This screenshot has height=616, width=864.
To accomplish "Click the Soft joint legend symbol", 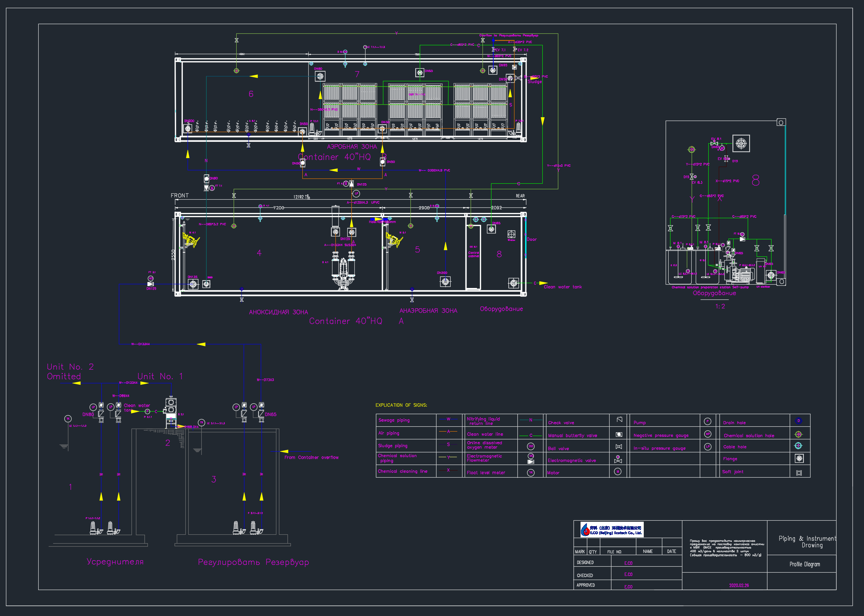I will point(799,473).
